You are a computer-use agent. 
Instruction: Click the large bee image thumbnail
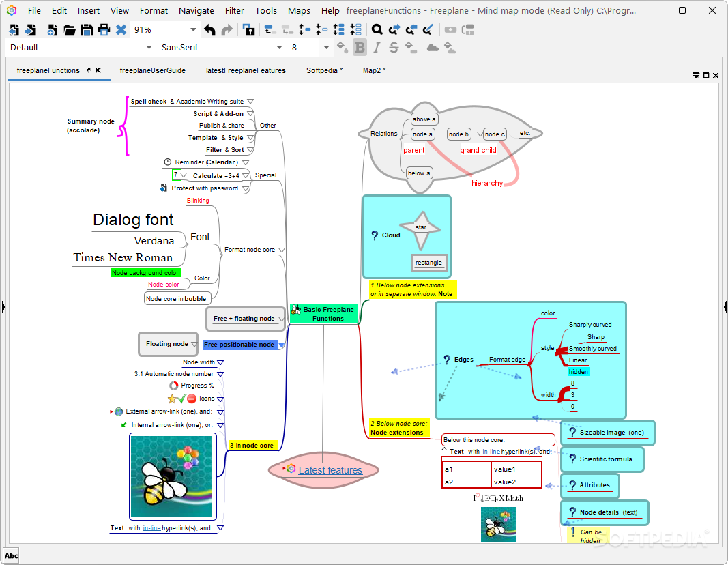pyautogui.click(x=172, y=477)
